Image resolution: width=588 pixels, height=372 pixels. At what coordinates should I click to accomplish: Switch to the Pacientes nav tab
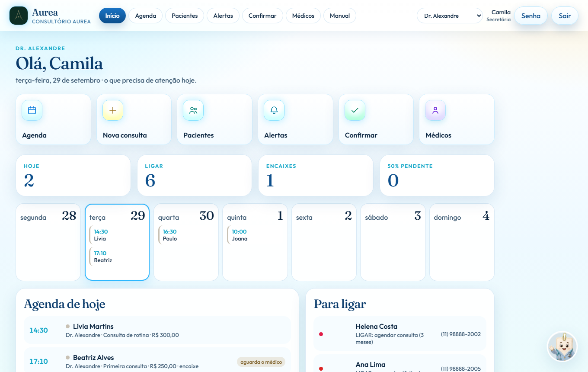185,16
